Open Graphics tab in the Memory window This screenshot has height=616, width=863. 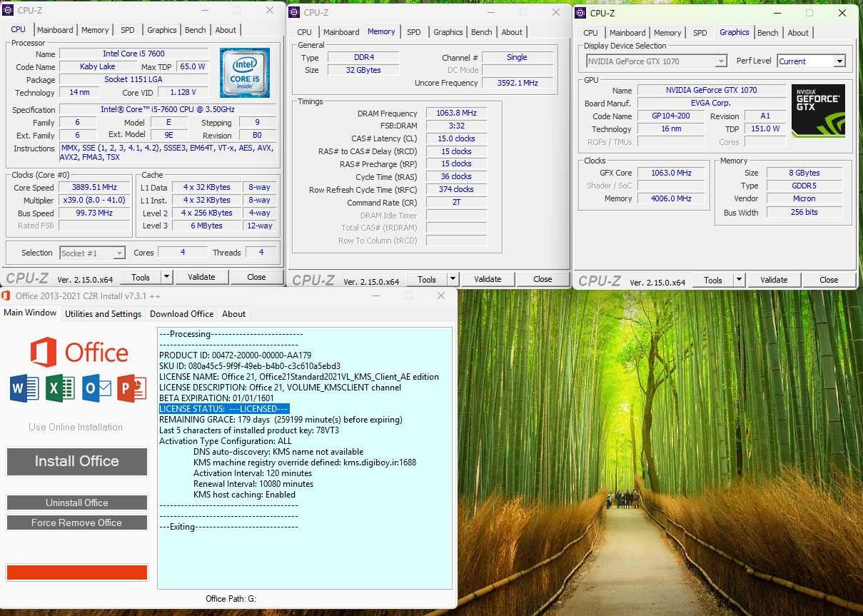pos(448,32)
